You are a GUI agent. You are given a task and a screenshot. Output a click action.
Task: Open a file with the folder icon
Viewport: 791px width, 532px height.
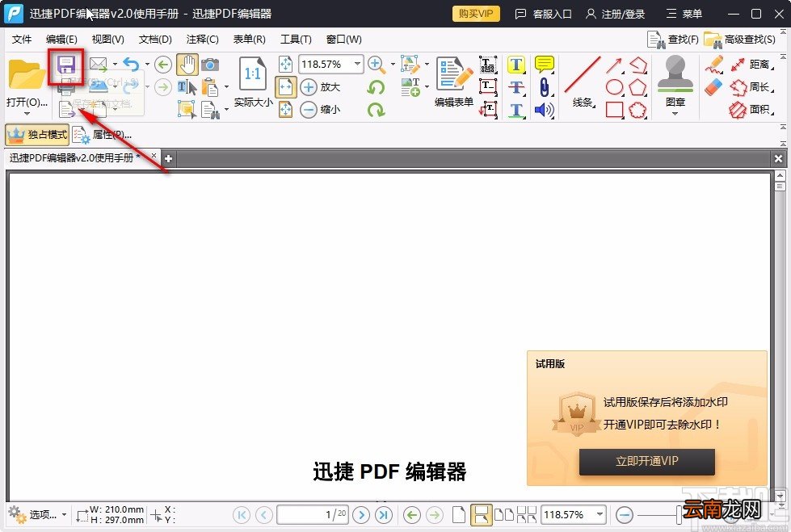coord(26,74)
